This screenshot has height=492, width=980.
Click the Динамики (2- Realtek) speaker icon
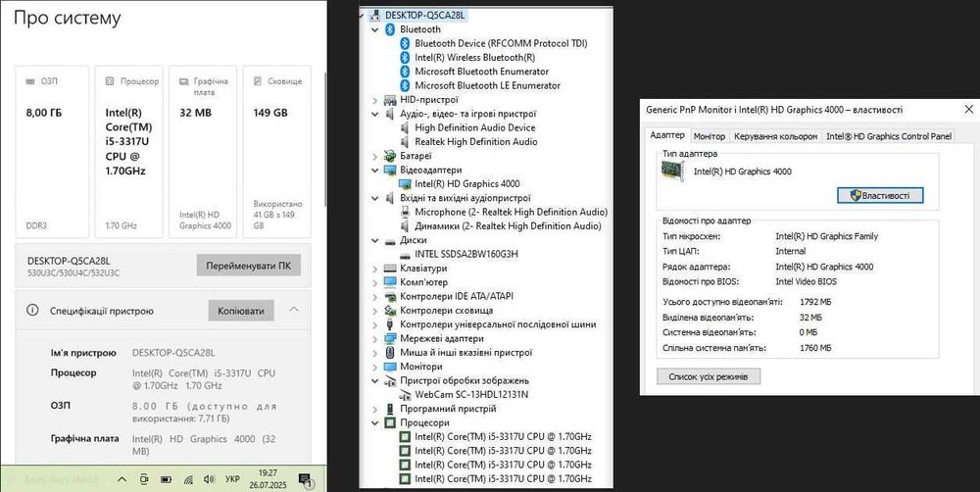405,226
